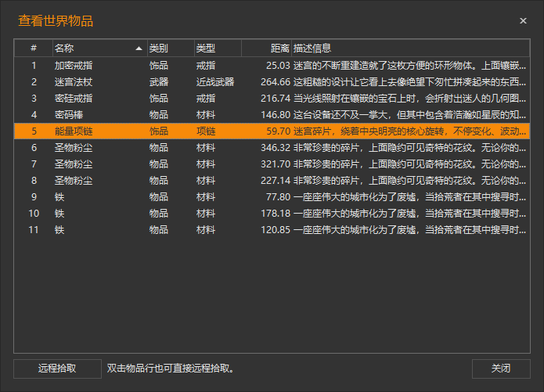The width and height of the screenshot is (544, 392).
Task: Toggle the sort arrow in 名称 header
Action: pos(139,49)
